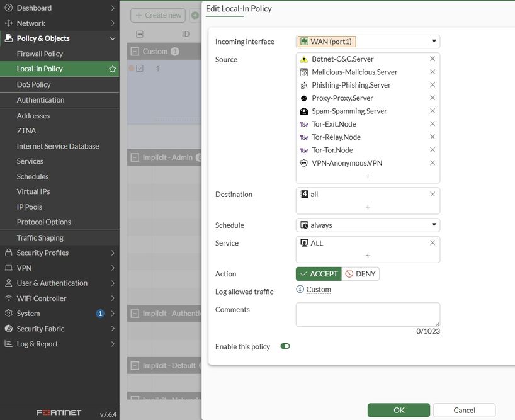Remove Proxy-Proxy.Server from Source

tap(433, 98)
